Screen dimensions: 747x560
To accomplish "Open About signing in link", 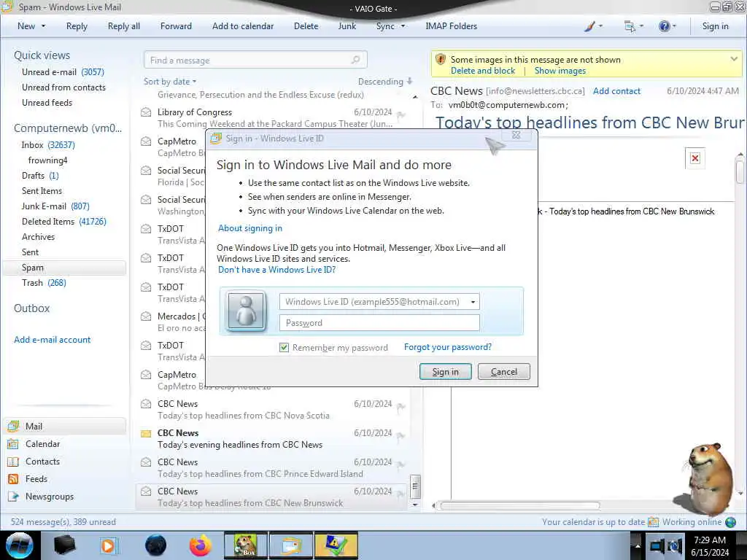I will tap(250, 228).
